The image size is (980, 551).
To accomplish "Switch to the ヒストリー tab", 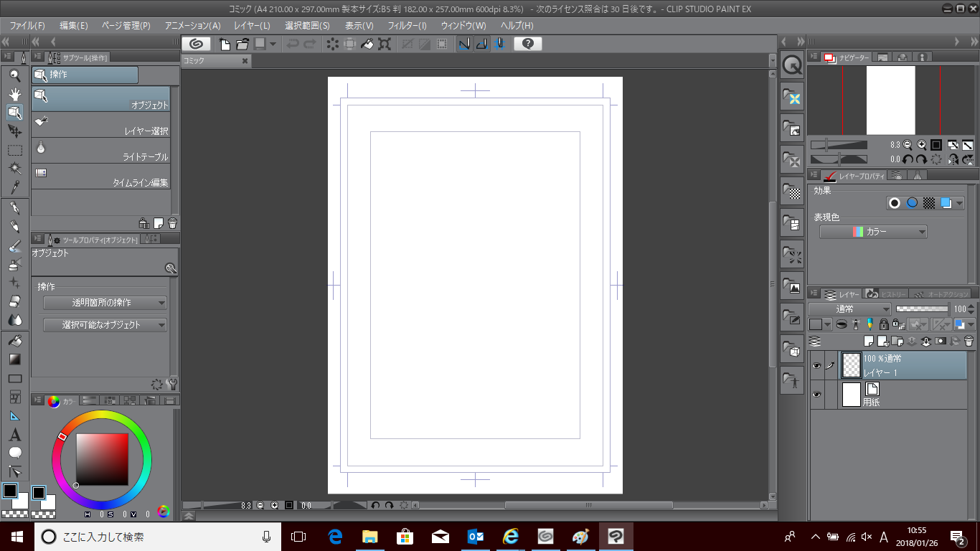I will 886,294.
